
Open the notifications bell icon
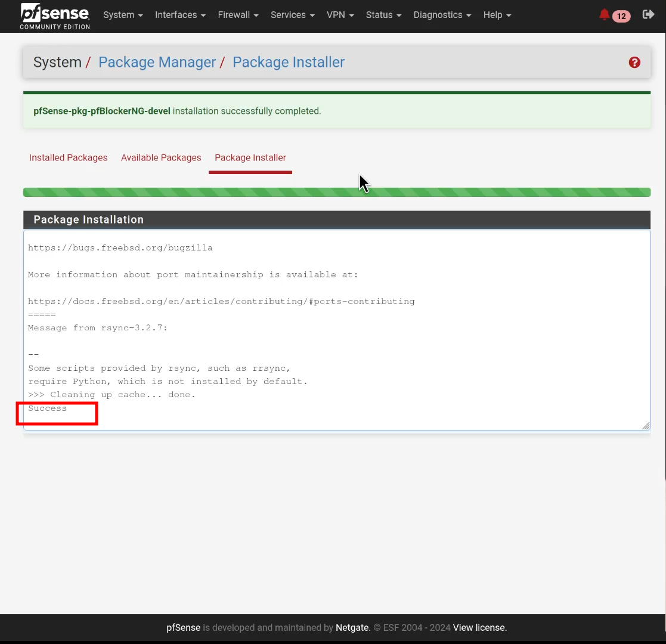coord(604,15)
